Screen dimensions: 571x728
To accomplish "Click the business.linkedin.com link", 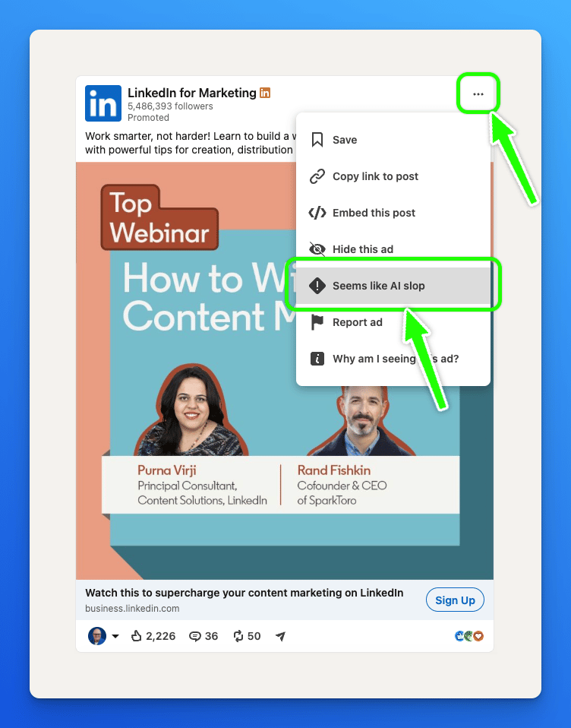I will pos(132,608).
